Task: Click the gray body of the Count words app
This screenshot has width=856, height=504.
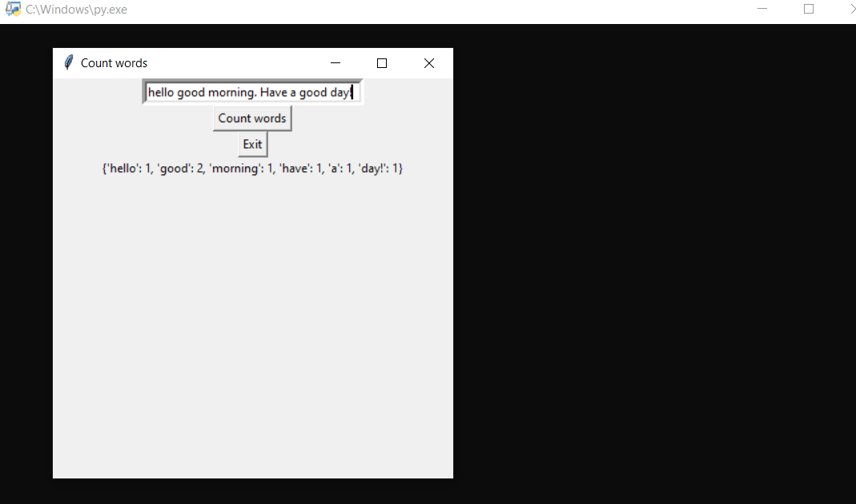Action: [252, 320]
